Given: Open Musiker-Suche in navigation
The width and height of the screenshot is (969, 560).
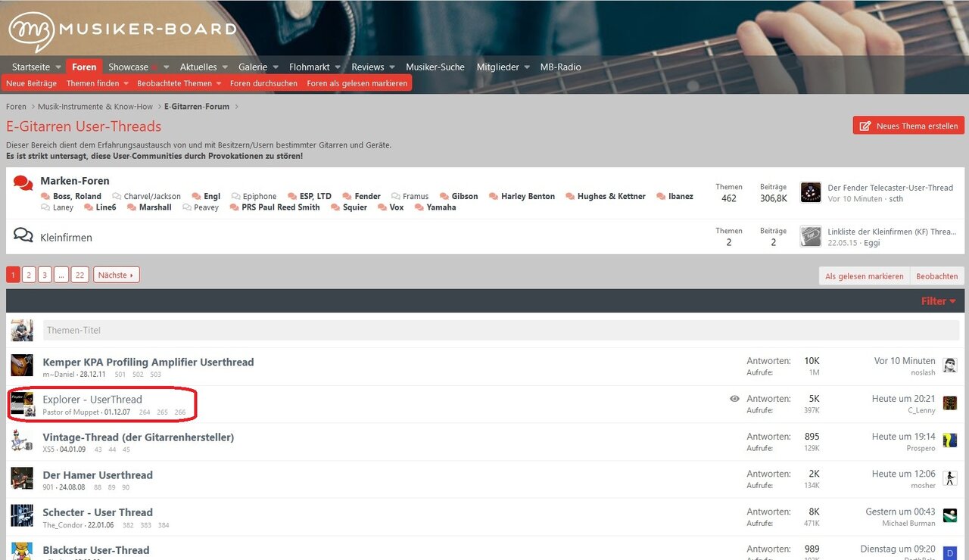Looking at the screenshot, I should tap(435, 67).
